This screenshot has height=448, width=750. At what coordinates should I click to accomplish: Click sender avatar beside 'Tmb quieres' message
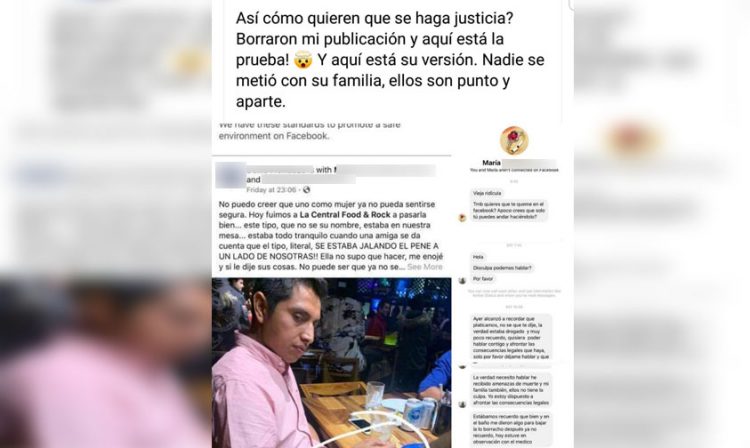pyautogui.click(x=462, y=218)
